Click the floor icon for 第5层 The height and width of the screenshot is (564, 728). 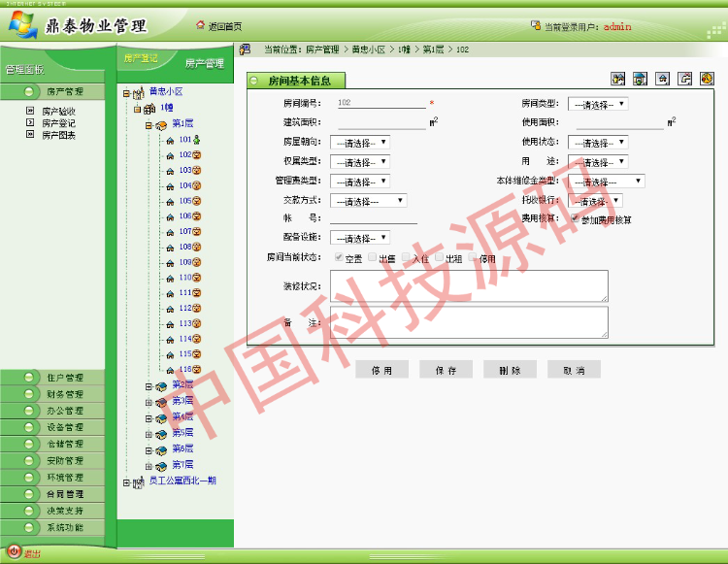click(161, 434)
